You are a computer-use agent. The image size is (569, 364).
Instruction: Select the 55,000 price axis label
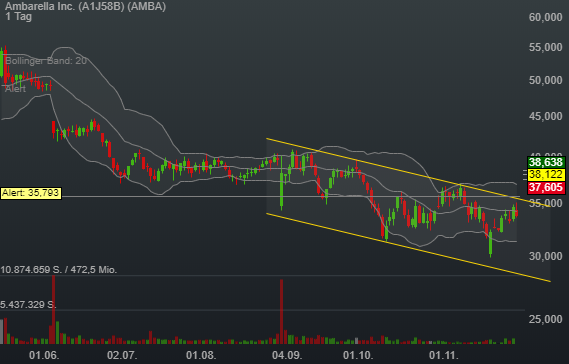(x=546, y=47)
